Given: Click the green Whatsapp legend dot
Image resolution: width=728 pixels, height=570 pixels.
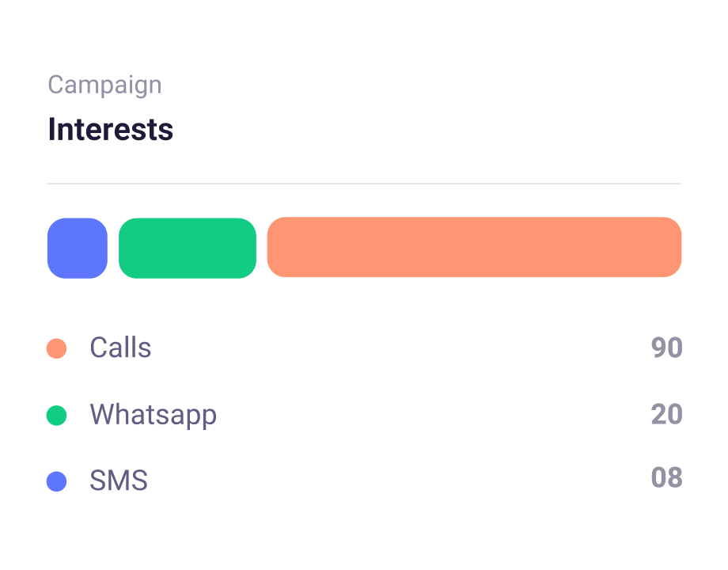Looking at the screenshot, I should coord(56,415).
